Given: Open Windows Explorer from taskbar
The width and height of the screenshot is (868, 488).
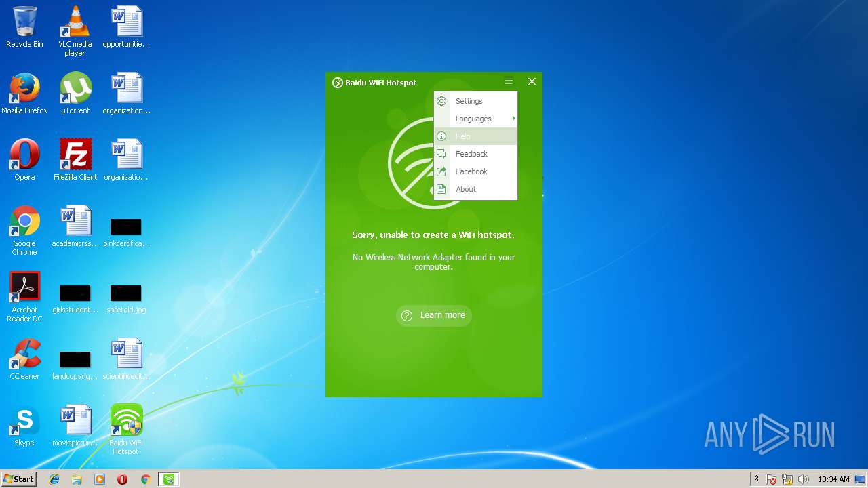Looking at the screenshot, I should (x=77, y=479).
